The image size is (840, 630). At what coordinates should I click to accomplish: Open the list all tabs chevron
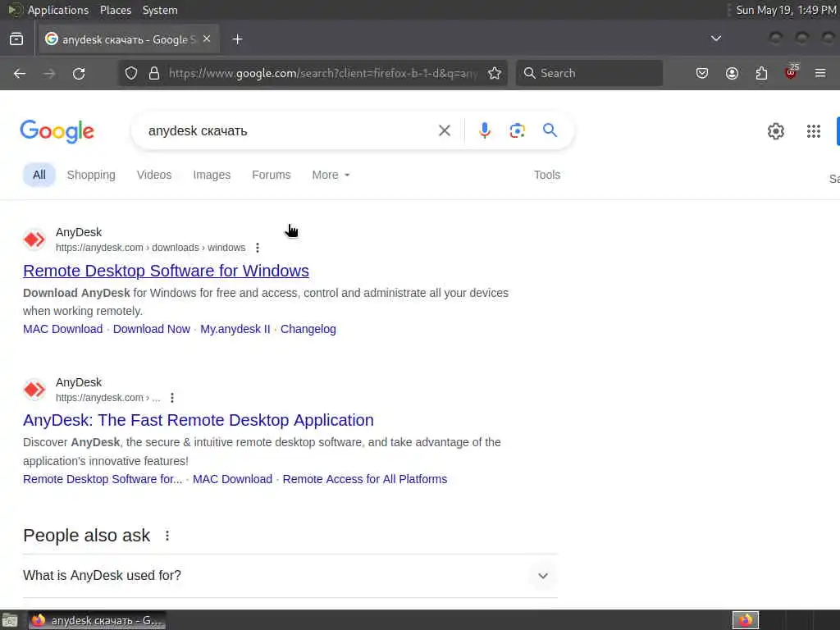(x=715, y=39)
